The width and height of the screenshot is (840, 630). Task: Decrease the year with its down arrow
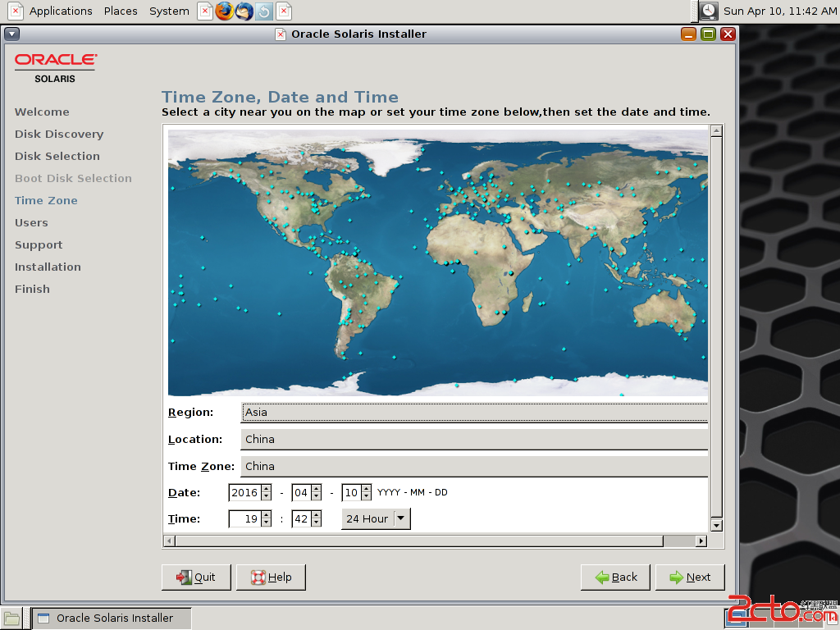[267, 496]
